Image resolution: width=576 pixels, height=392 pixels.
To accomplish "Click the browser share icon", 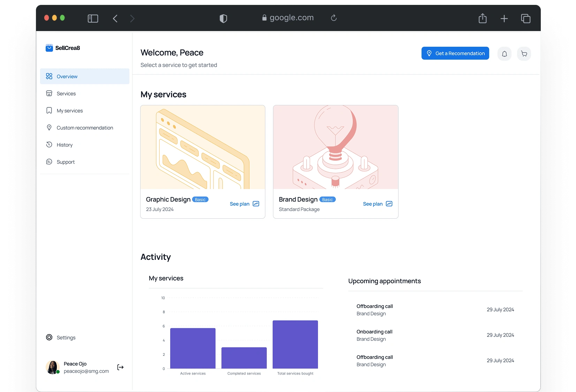I will coord(483,18).
